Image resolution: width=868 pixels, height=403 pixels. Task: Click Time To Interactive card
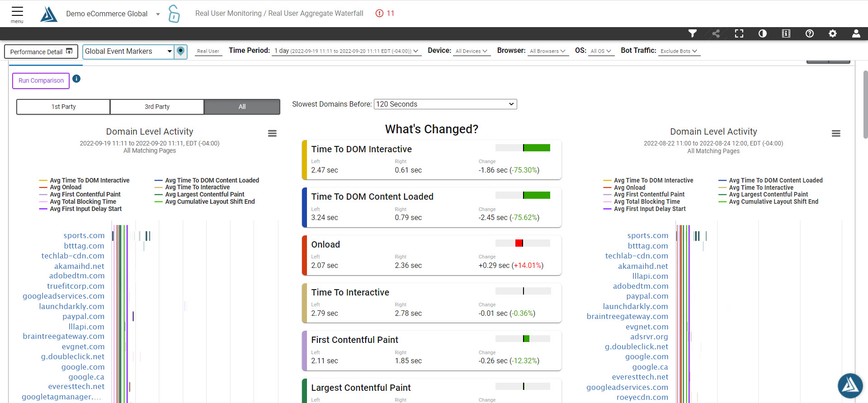tap(432, 303)
